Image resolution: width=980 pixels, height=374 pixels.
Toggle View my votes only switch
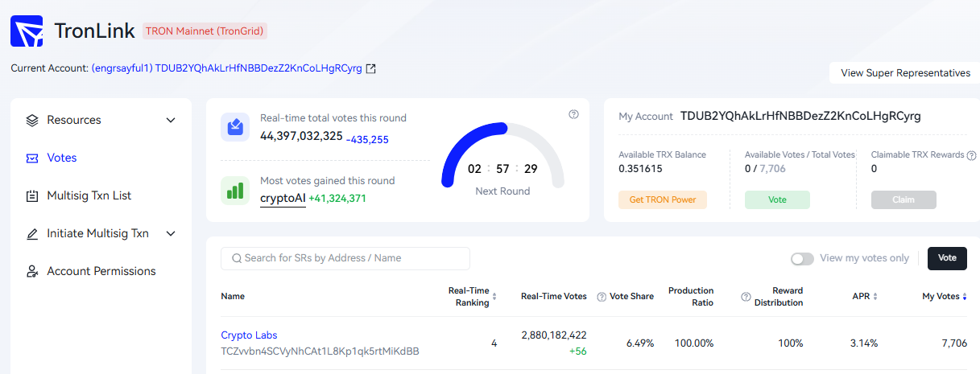click(x=802, y=258)
